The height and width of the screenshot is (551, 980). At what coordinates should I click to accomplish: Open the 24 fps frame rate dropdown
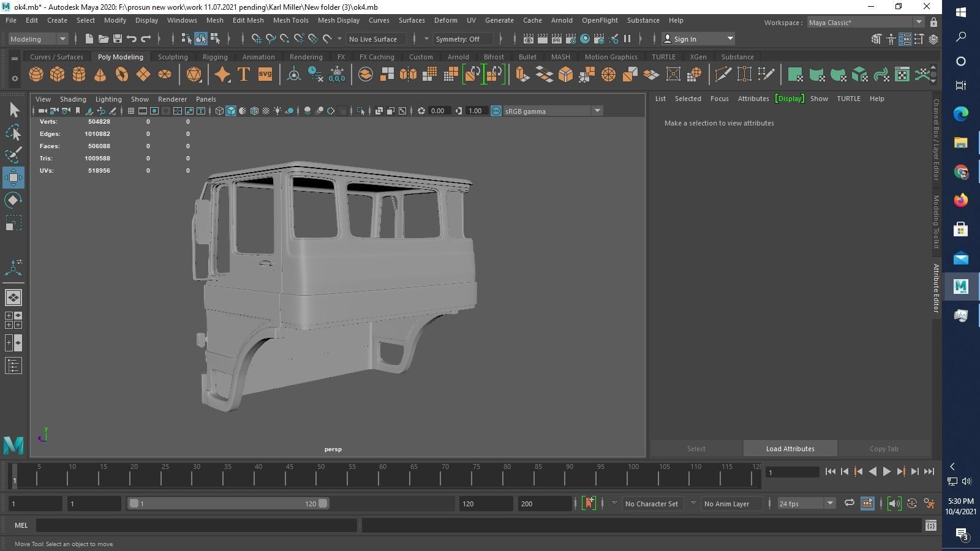pyautogui.click(x=806, y=503)
